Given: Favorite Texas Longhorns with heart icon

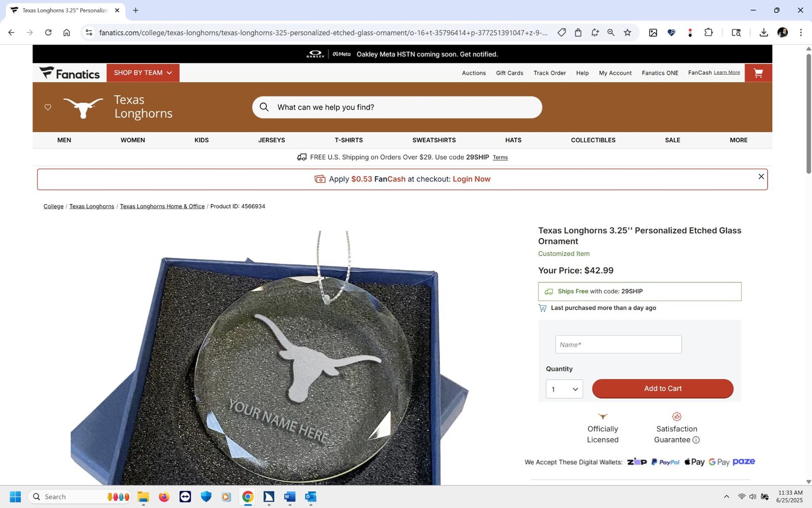Looking at the screenshot, I should (48, 107).
